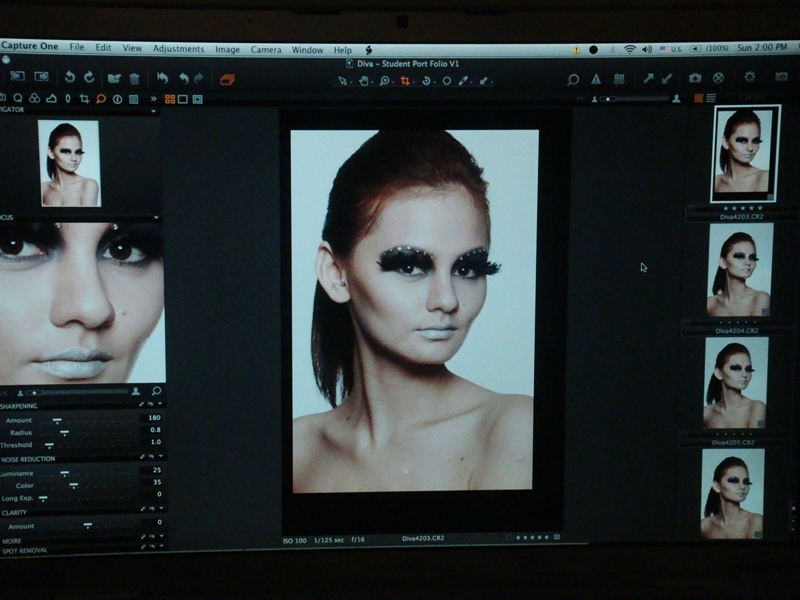Viewport: 800px width, 600px height.
Task: Toggle the grid overlay icon
Action: pyautogui.click(x=619, y=79)
